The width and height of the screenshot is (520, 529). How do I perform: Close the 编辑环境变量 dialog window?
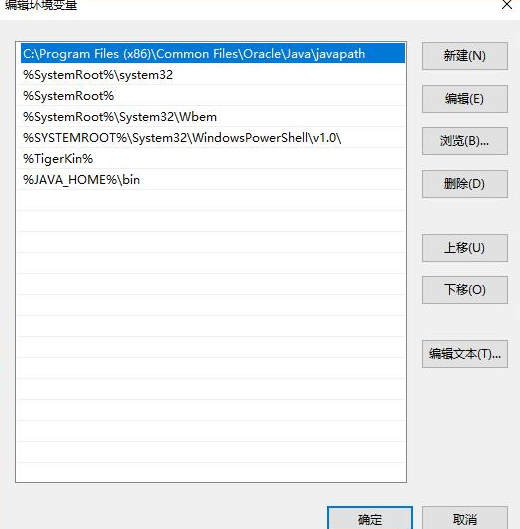pos(507,5)
